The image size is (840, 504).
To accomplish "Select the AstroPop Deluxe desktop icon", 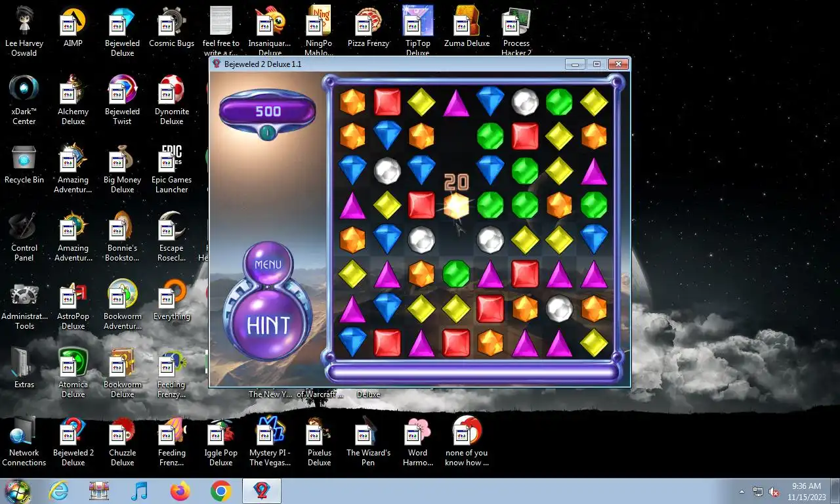I will [x=73, y=306].
